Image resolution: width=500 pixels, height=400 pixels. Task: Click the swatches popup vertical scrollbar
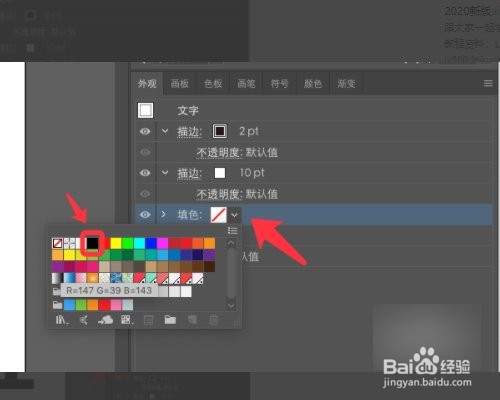[x=231, y=274]
